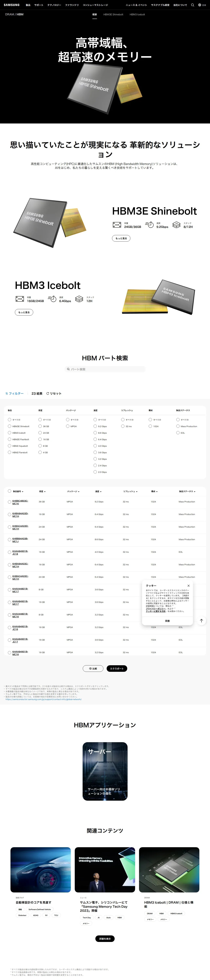Open the コンシューマストレージ menu
This screenshot has width=210, height=980.
(x=95, y=5)
